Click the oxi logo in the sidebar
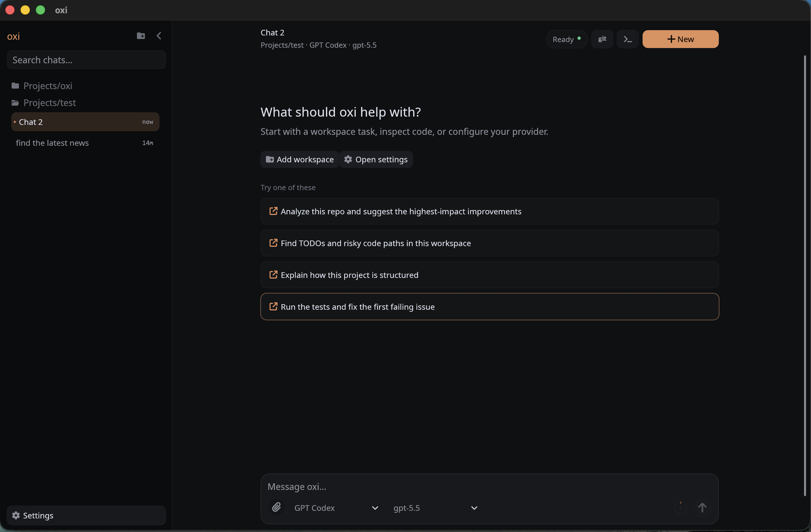 (x=14, y=36)
